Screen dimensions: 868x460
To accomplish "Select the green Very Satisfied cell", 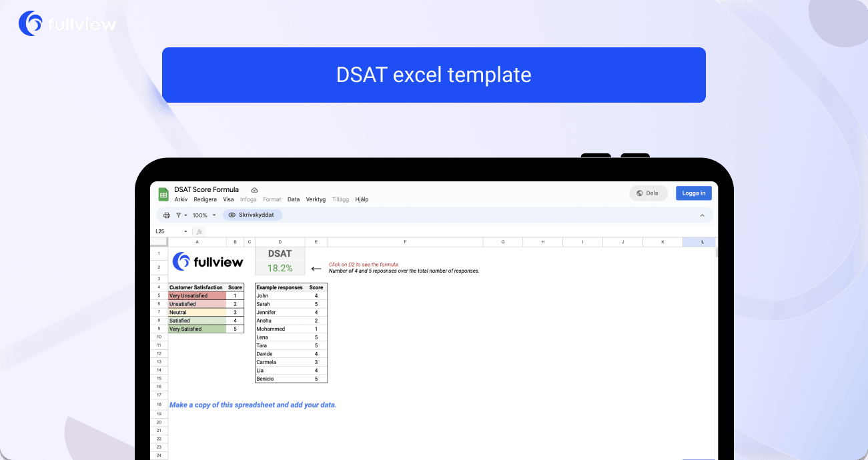I will (196, 328).
